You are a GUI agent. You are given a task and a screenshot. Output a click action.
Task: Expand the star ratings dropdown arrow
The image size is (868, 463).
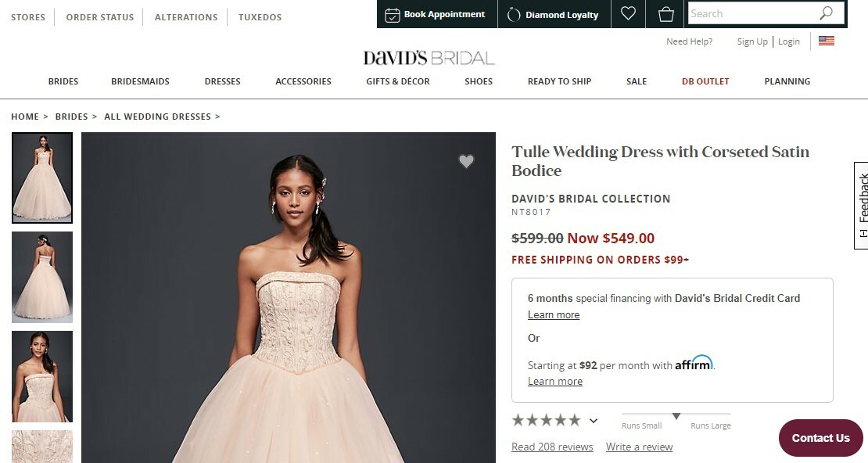coord(594,421)
